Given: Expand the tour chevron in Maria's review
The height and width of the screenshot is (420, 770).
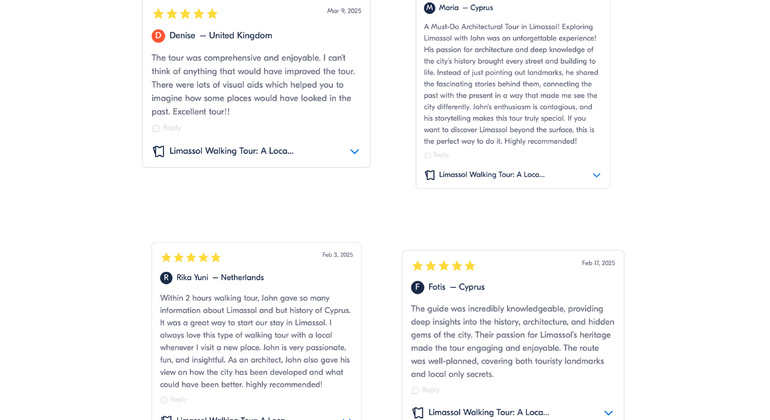Looking at the screenshot, I should pyautogui.click(x=596, y=175).
